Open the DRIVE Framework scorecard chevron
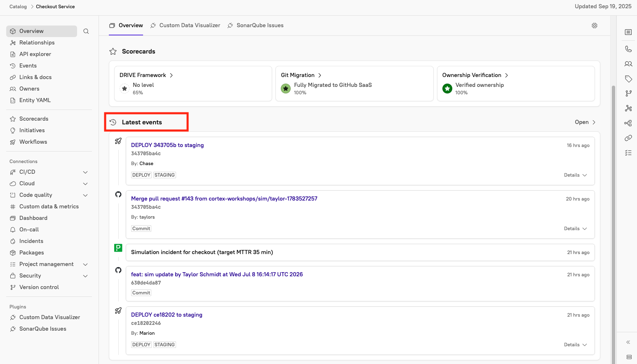Image resolution: width=637 pixels, height=364 pixels. click(172, 75)
